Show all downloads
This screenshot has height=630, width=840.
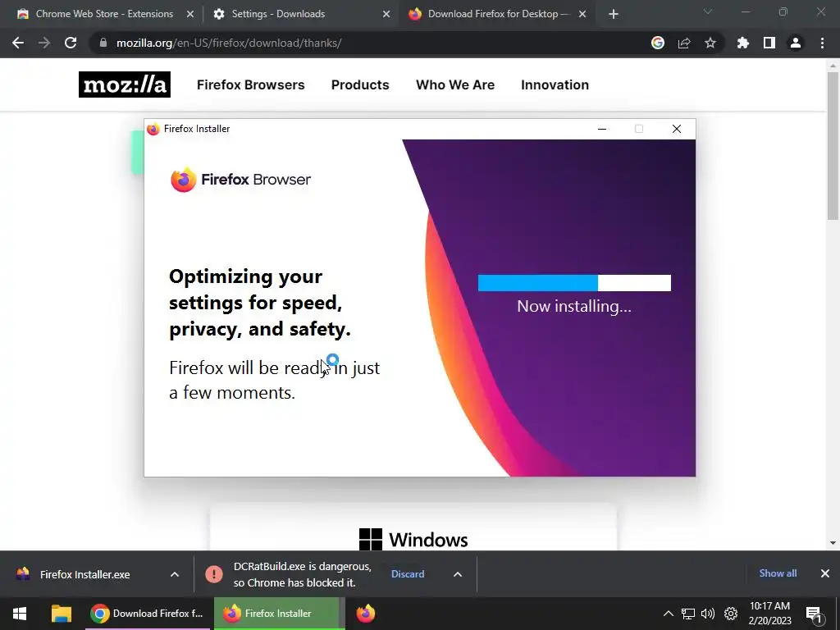tap(778, 573)
